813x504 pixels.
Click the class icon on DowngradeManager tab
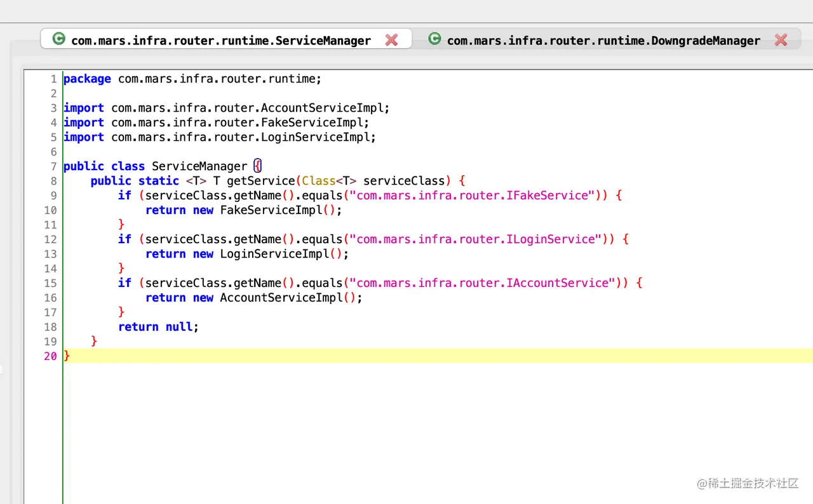(434, 39)
